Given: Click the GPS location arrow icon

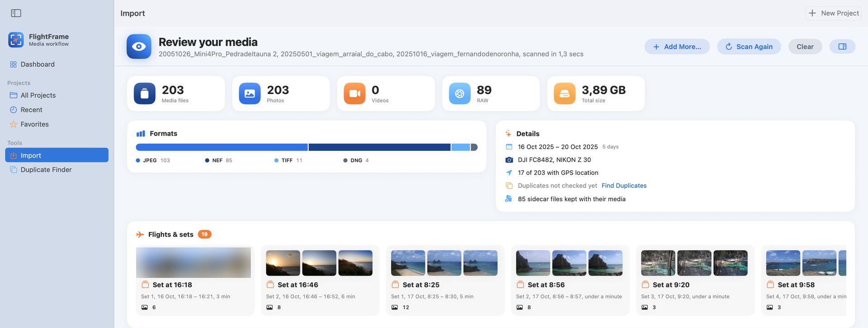Looking at the screenshot, I should coord(509,173).
